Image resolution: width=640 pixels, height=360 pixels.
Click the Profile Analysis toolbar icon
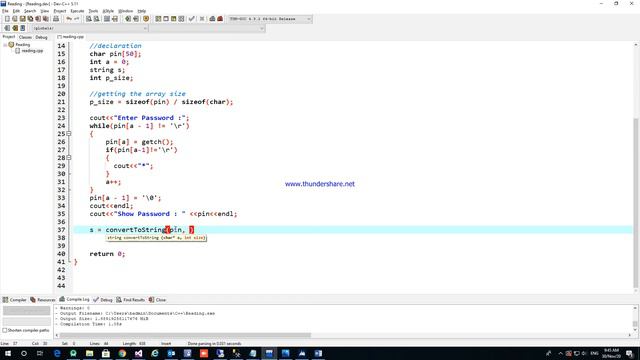(x=212, y=19)
